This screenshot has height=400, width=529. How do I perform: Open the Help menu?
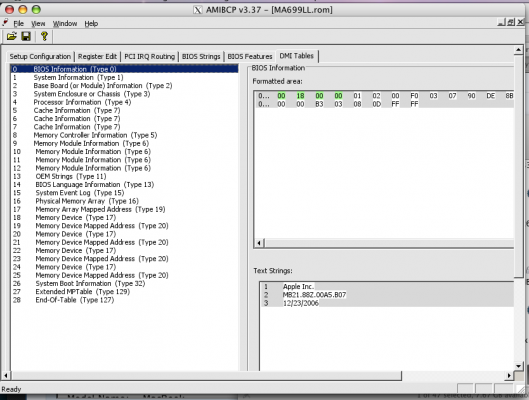[91, 24]
